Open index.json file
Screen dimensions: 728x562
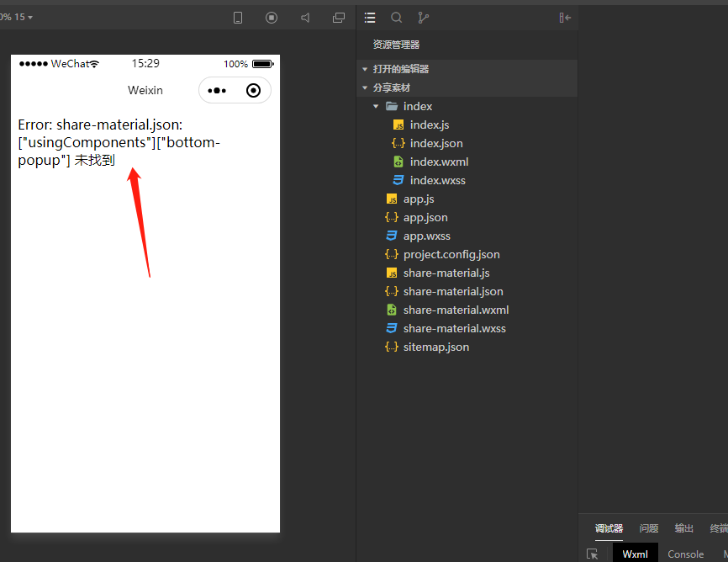click(x=467, y=143)
